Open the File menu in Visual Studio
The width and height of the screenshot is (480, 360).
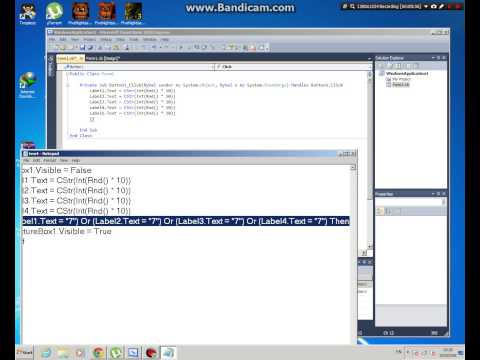click(x=52, y=39)
